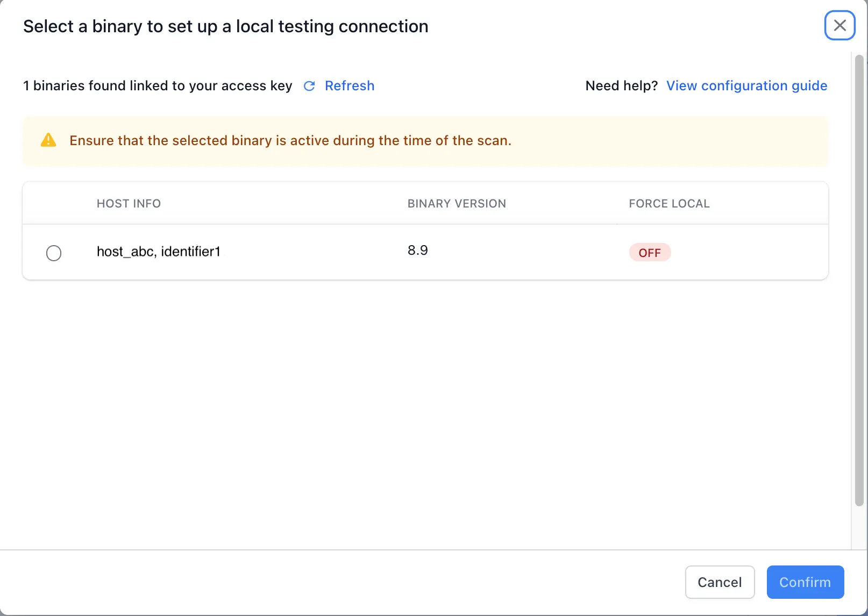
Task: Click the host_abc, identifier1 row text
Action: tap(159, 252)
